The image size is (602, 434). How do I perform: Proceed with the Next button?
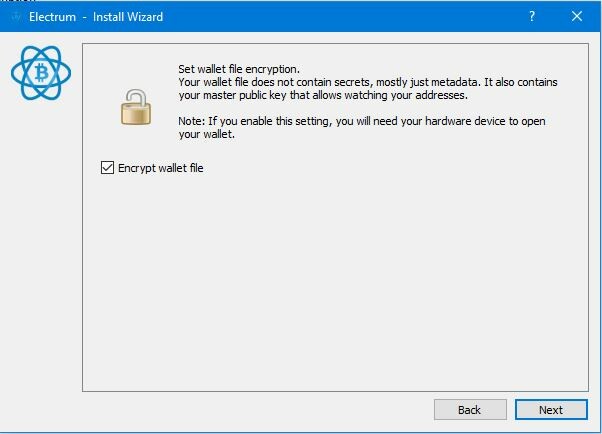point(551,410)
